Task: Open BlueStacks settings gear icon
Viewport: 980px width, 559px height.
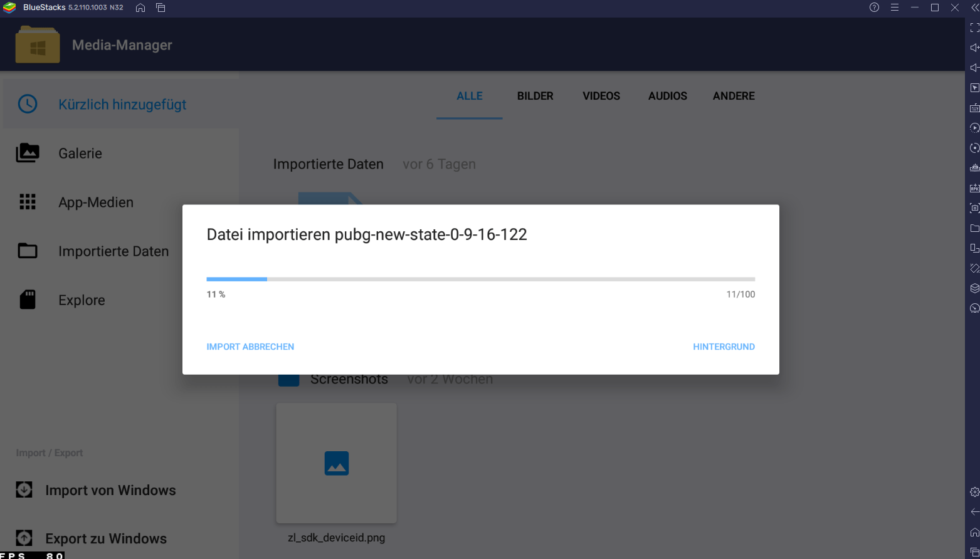Action: point(974,492)
